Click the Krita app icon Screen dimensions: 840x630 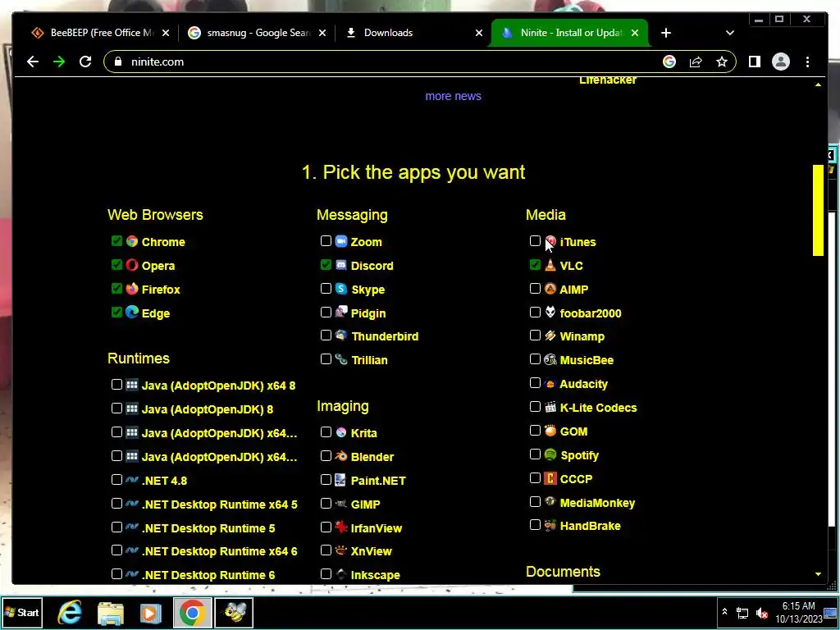point(341,432)
